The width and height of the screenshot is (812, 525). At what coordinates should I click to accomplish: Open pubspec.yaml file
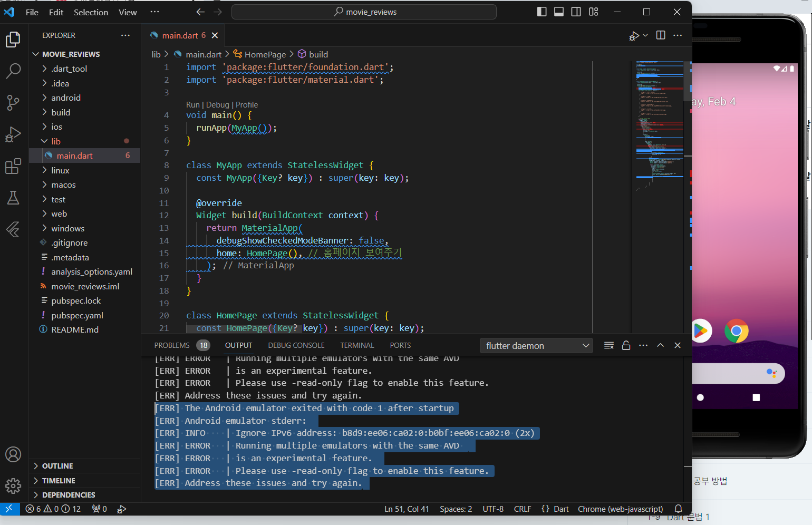tap(85, 315)
